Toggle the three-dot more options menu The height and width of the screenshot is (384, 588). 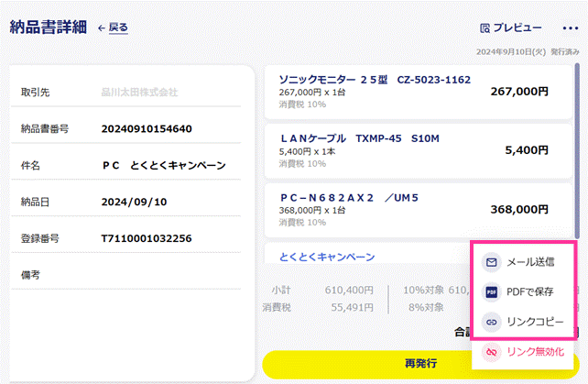tap(571, 28)
